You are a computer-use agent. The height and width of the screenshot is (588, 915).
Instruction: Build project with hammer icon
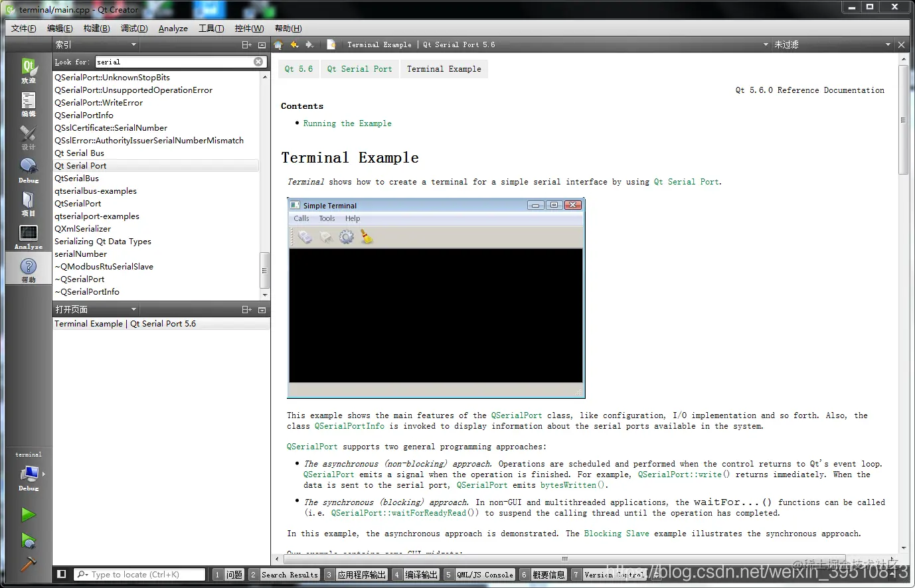point(28,564)
